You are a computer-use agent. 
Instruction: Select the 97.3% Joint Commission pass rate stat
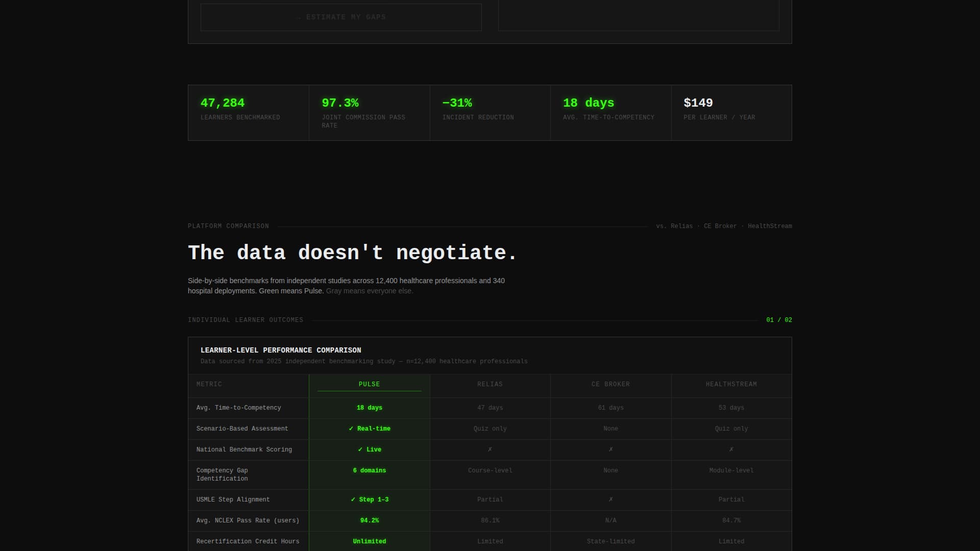(370, 113)
